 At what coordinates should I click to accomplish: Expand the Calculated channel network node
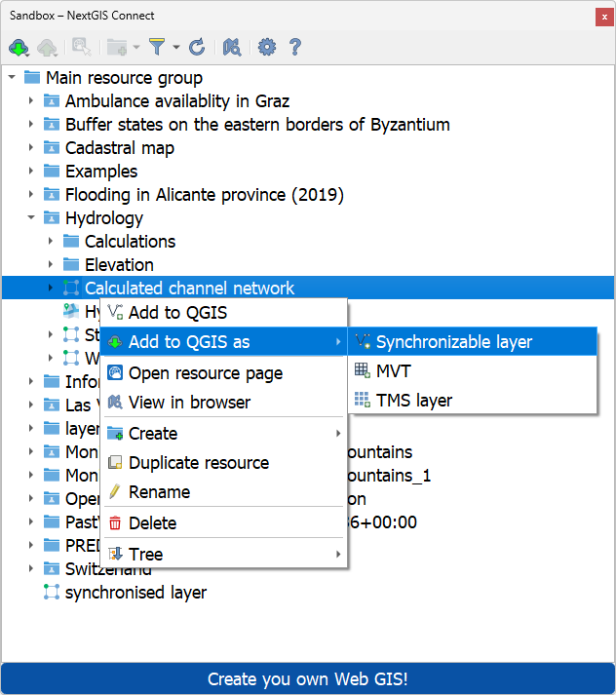click(x=50, y=288)
